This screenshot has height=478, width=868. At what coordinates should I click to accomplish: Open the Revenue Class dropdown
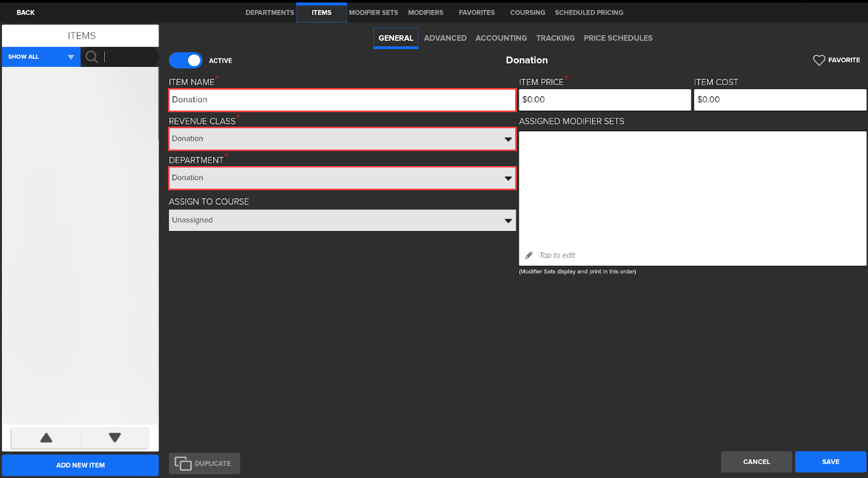coord(342,139)
